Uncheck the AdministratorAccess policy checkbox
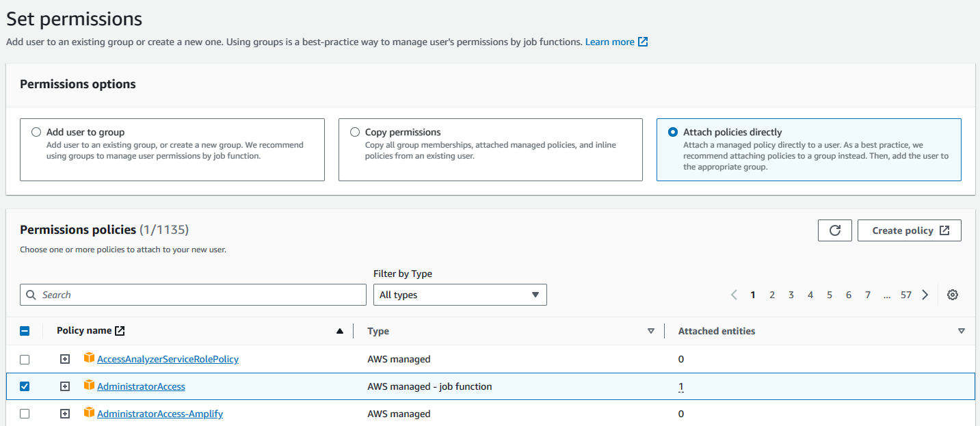This screenshot has height=426, width=980. tap(25, 386)
